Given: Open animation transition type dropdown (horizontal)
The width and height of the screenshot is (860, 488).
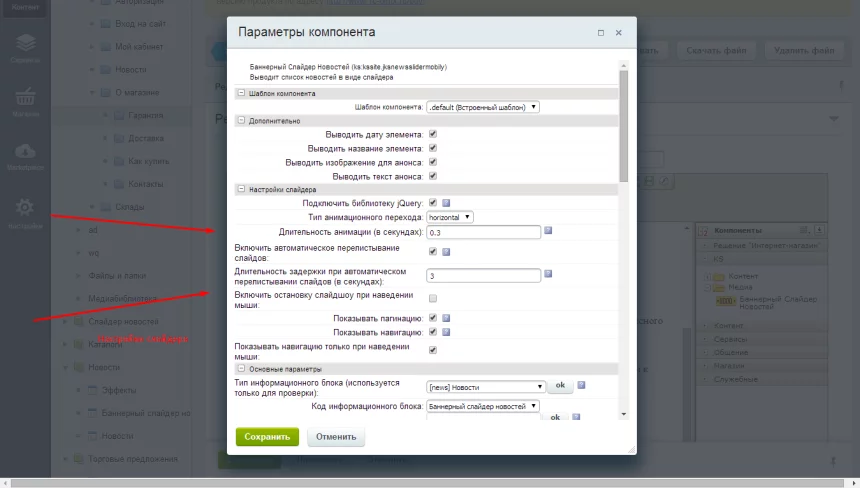Looking at the screenshot, I should tap(449, 216).
